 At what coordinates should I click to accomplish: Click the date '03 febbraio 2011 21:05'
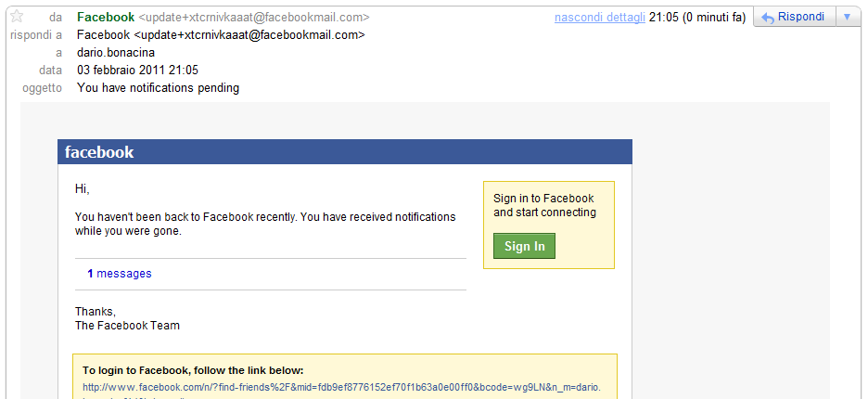pyautogui.click(x=137, y=71)
